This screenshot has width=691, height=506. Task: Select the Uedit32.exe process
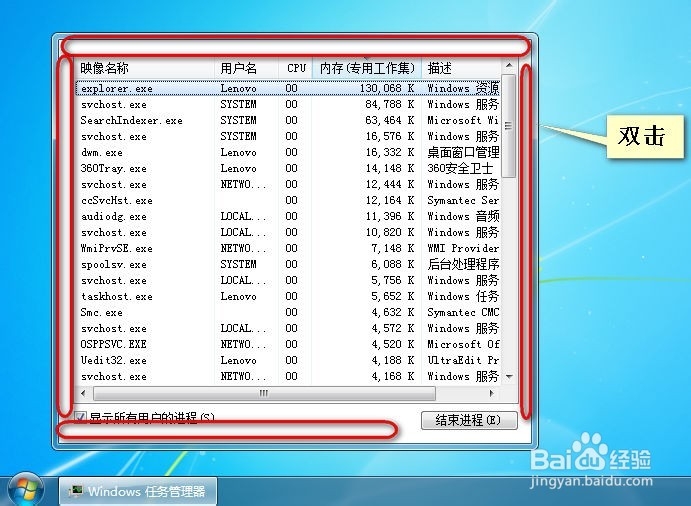(x=288, y=361)
